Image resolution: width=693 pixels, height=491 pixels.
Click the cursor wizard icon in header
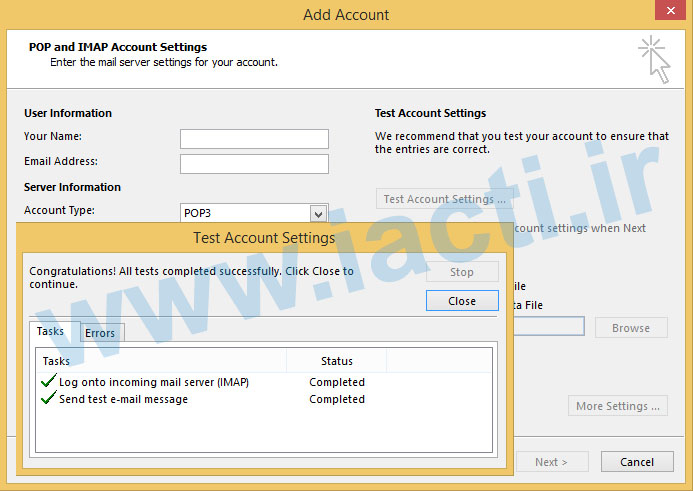point(654,58)
